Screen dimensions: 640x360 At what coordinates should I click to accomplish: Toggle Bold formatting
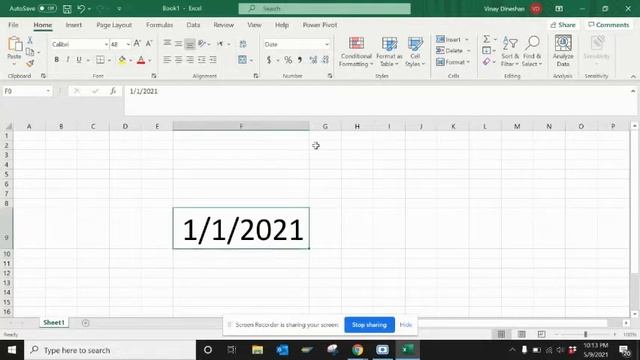(x=56, y=60)
